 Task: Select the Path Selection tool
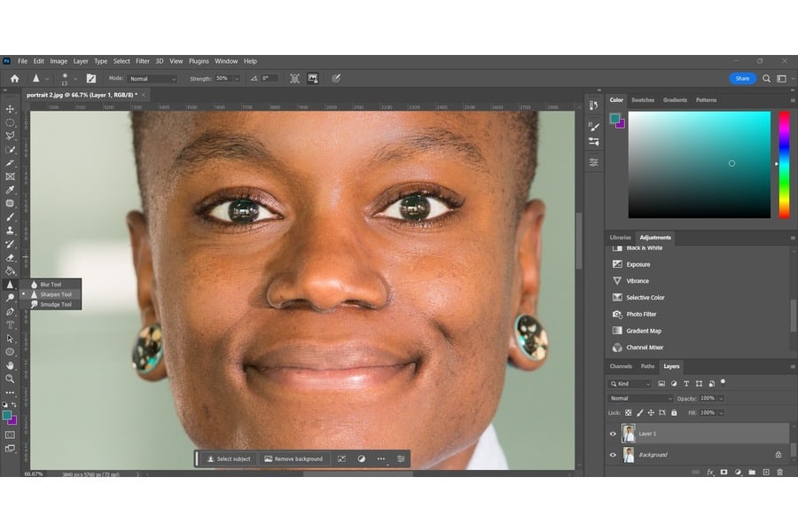tap(10, 339)
